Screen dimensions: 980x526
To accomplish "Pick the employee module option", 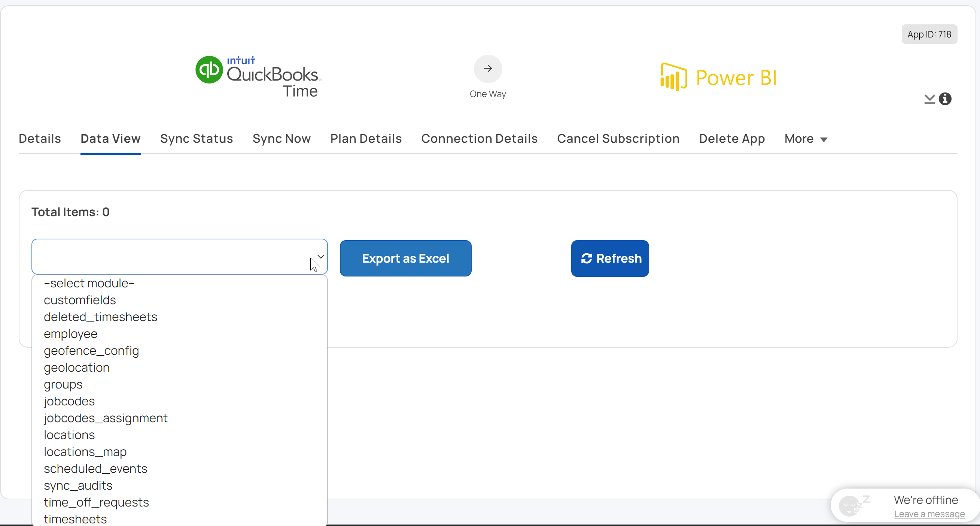I will [x=180, y=334].
